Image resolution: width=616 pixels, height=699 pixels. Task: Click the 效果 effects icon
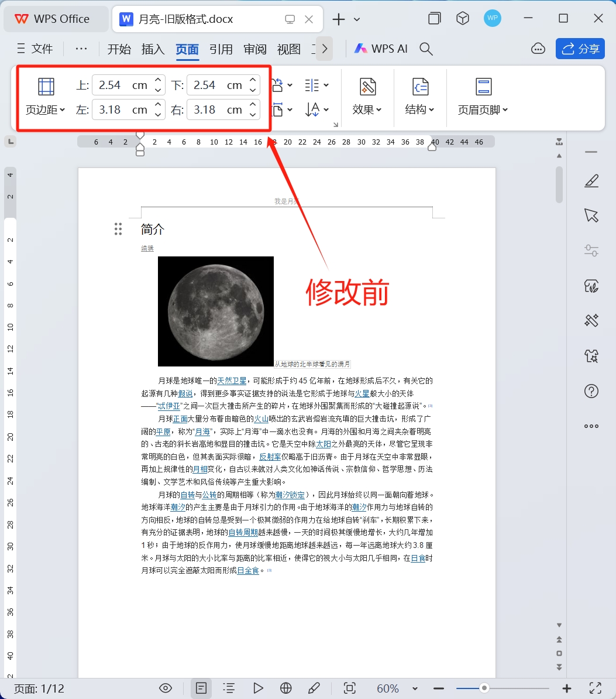coord(367,87)
